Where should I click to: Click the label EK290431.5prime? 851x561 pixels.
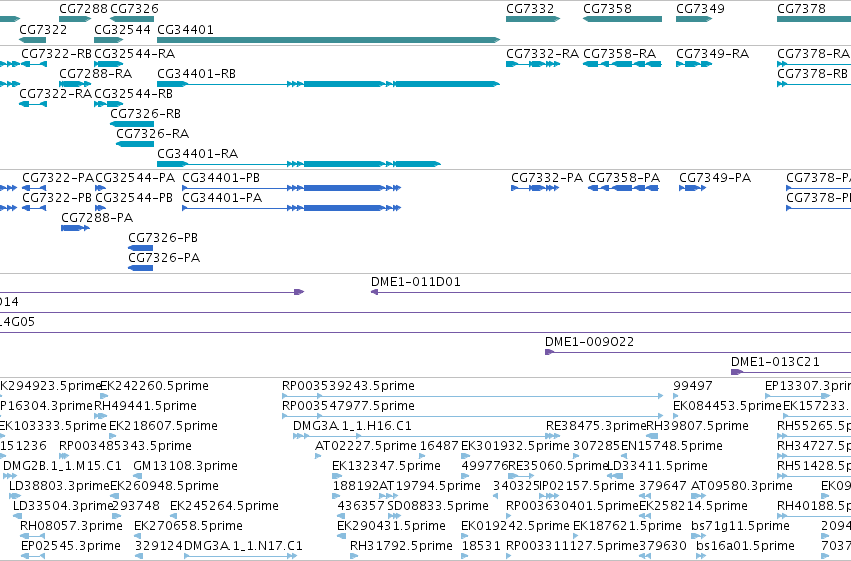click(391, 526)
